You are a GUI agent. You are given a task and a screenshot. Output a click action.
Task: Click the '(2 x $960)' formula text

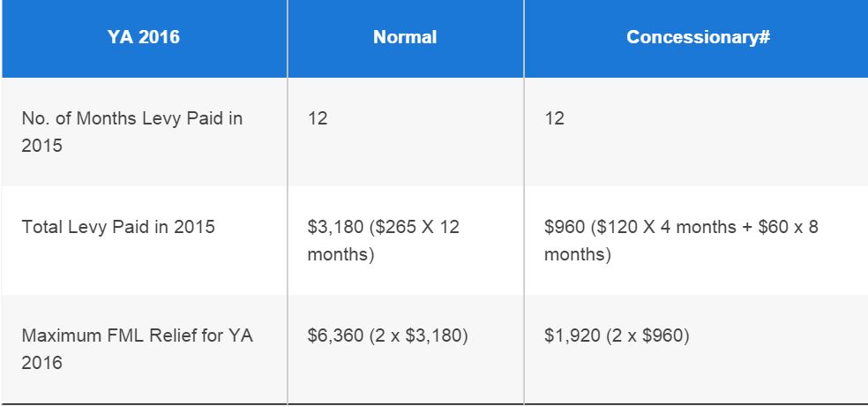tap(648, 336)
